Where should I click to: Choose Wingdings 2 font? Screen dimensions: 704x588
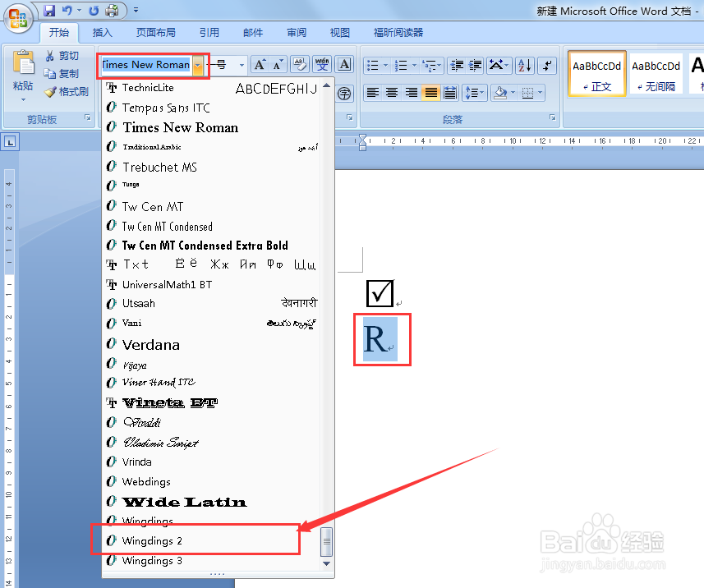pyautogui.click(x=212, y=541)
